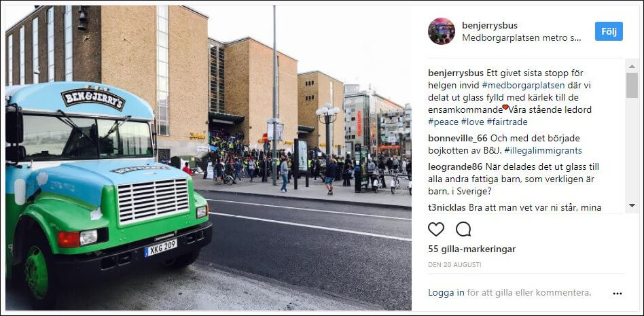Click the benjerrysbus profile avatar
The image size is (644, 316).
(441, 31)
